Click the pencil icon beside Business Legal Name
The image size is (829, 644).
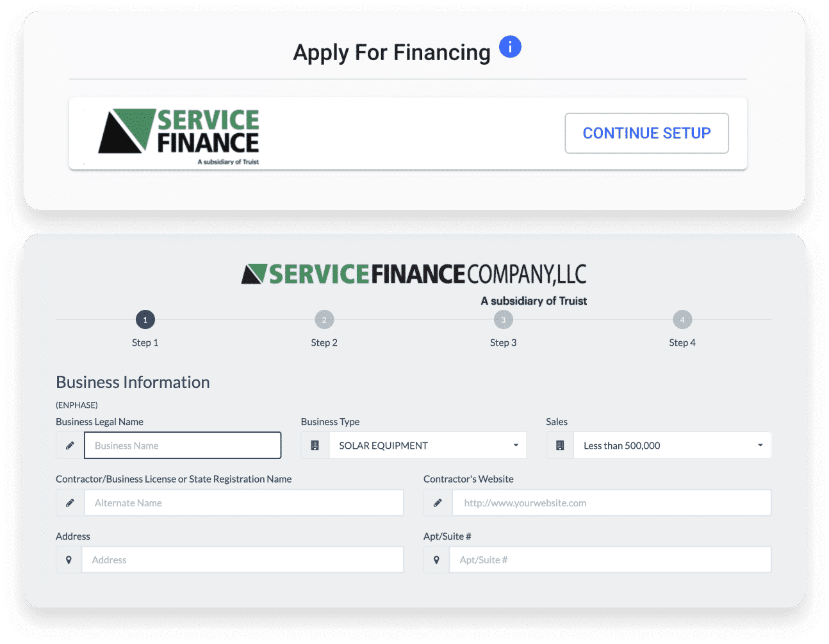pos(70,446)
